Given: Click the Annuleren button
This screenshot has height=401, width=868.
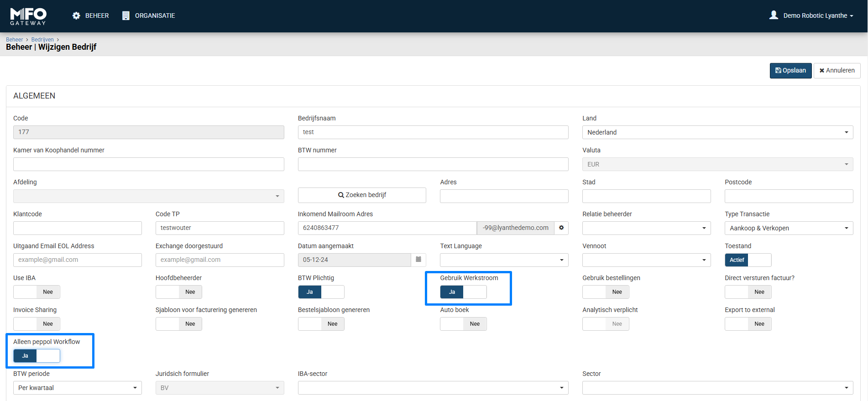Looking at the screenshot, I should coord(837,71).
